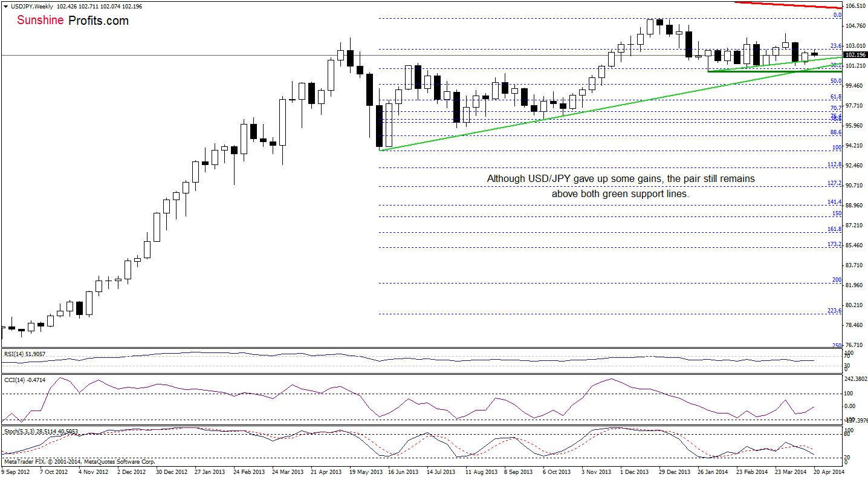The image size is (868, 477).
Task: Click the 95.960 price axis value
Action: pos(855,126)
